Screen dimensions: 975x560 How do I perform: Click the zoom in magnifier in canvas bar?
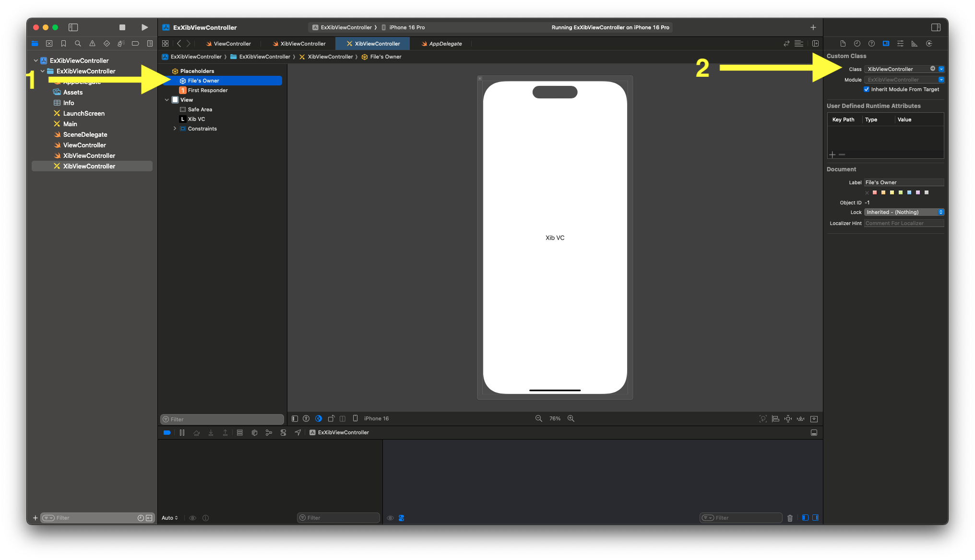click(x=571, y=418)
